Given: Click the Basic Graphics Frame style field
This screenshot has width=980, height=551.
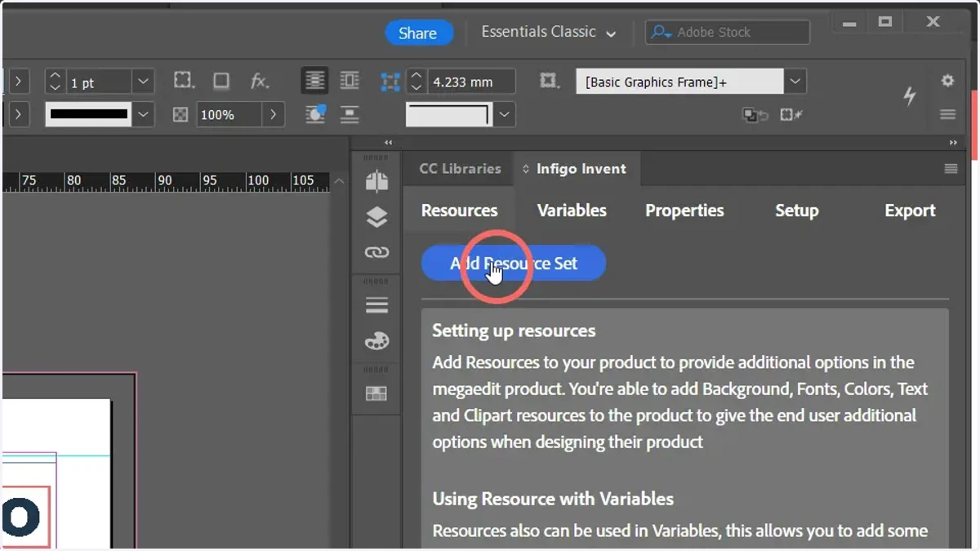Looking at the screenshot, I should pos(679,82).
